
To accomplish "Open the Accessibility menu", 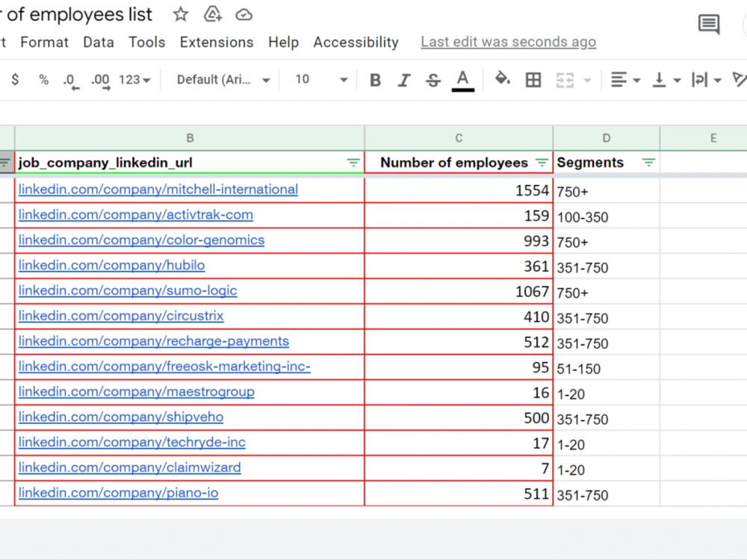I will [x=356, y=43].
